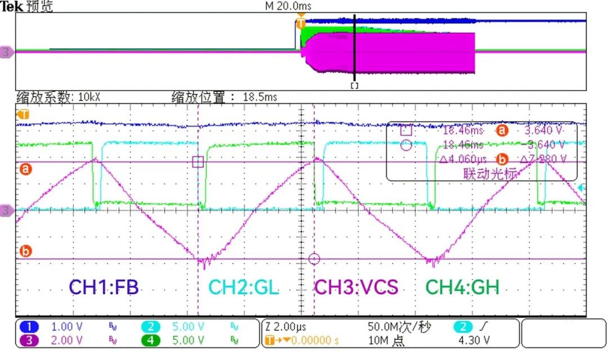The image size is (608, 364).
Task: Click cyan trigger level arrow on right edge
Action: 581,187
